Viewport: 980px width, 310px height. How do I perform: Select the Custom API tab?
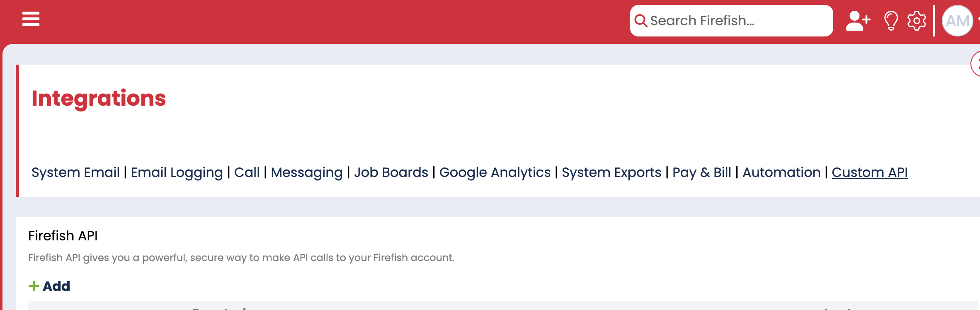coord(870,172)
